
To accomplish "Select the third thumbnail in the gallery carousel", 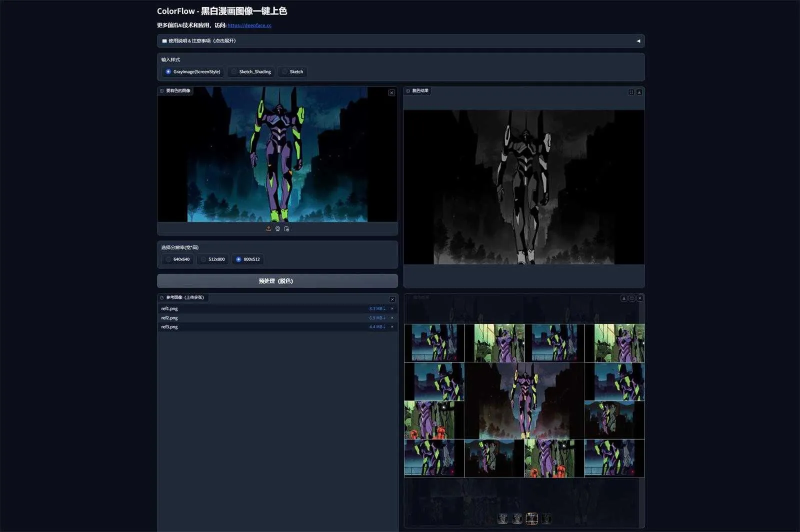I will 532,518.
